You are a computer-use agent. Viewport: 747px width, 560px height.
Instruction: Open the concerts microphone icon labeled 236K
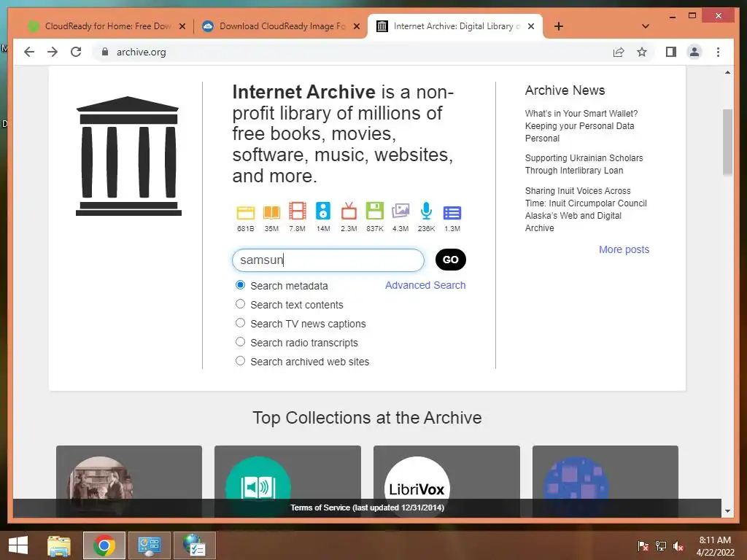[426, 211]
